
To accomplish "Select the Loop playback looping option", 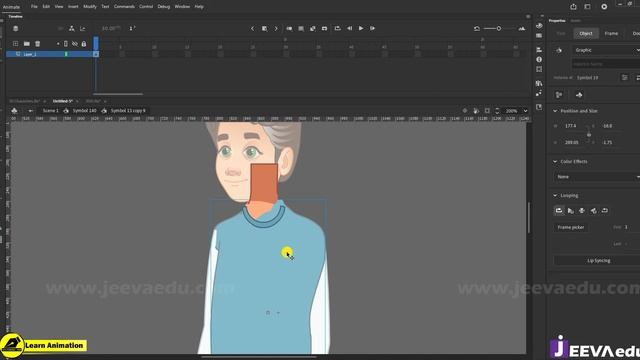I will coord(559,211).
